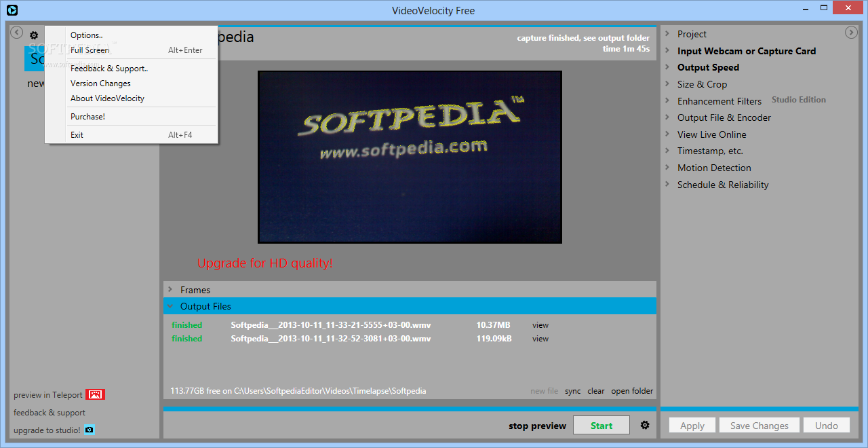
Task: Click view for the 10.37MB file
Action: click(x=540, y=325)
